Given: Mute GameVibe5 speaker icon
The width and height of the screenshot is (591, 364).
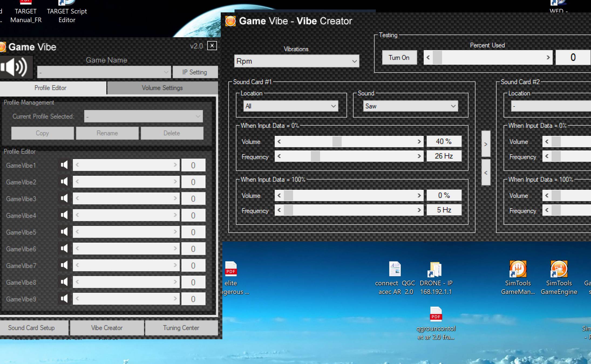Looking at the screenshot, I should (x=64, y=232).
